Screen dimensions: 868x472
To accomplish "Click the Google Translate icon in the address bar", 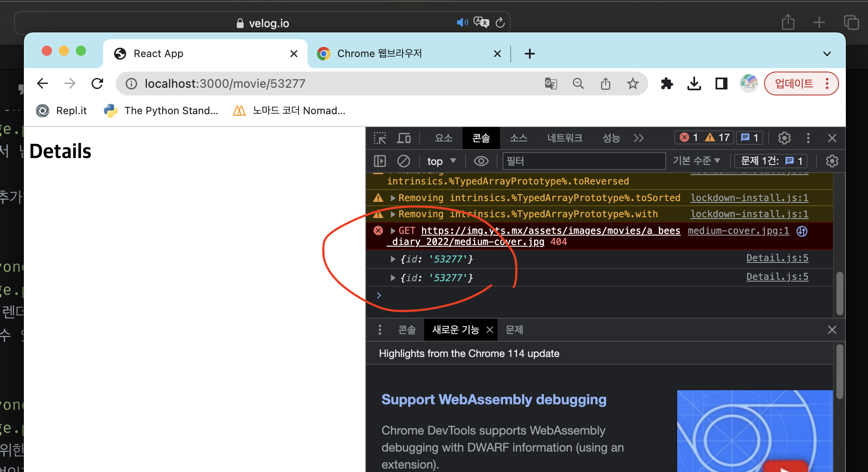I will coord(551,83).
